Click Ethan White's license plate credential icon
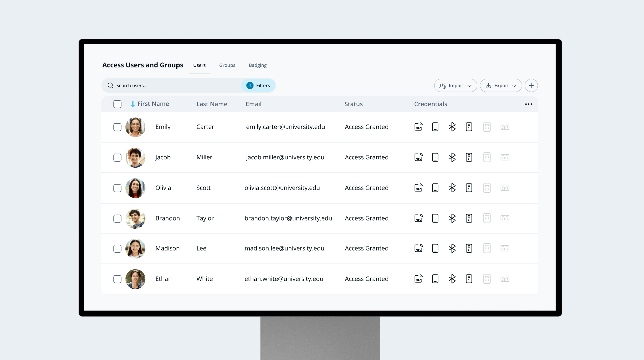644x360 pixels. (x=505, y=279)
